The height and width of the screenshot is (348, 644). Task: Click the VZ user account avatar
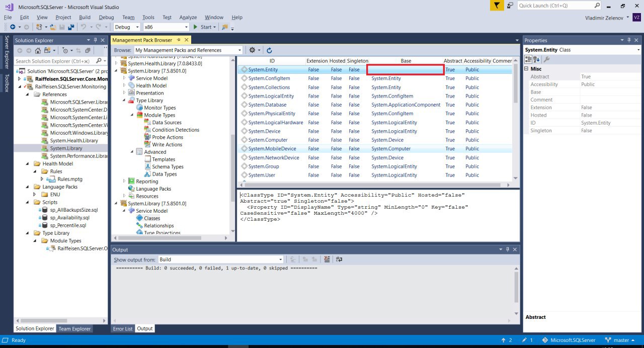637,18
